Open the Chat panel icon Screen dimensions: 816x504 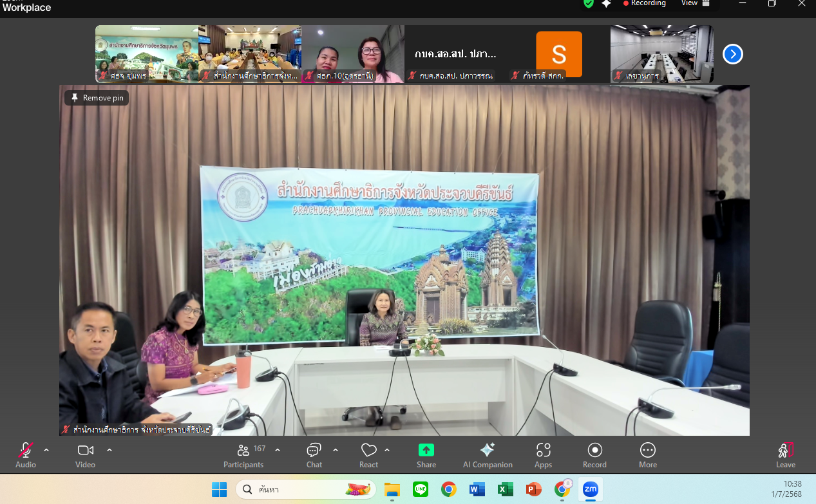coord(314,450)
